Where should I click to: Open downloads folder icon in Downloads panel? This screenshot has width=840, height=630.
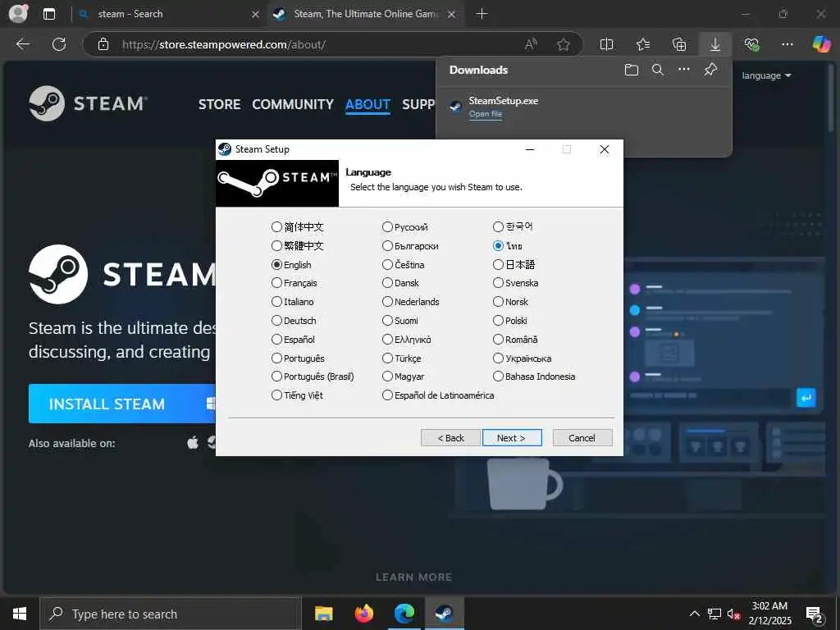(x=632, y=70)
